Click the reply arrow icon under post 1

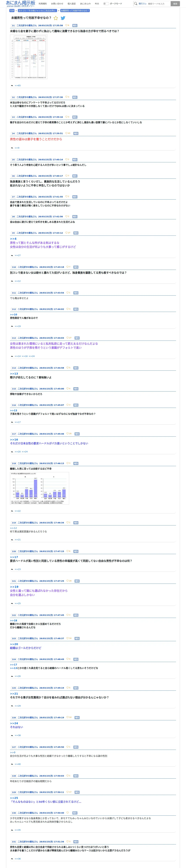point(12,86)
